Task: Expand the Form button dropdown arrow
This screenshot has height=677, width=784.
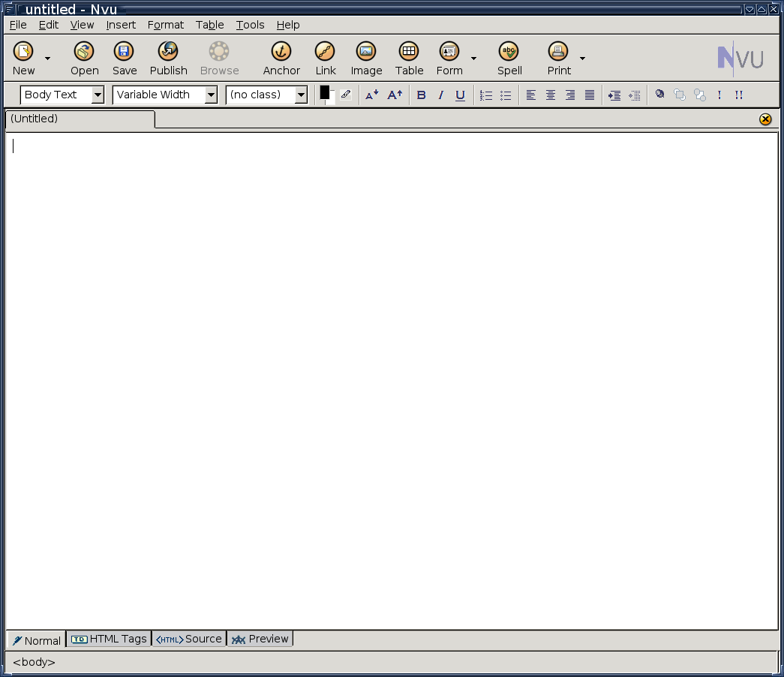Action: pyautogui.click(x=473, y=59)
